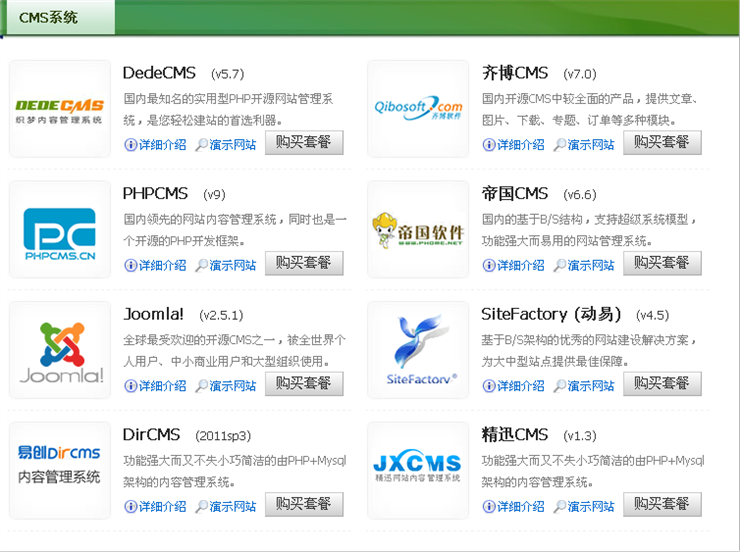Open 帝国CMS 详细介绍 link

(521, 265)
